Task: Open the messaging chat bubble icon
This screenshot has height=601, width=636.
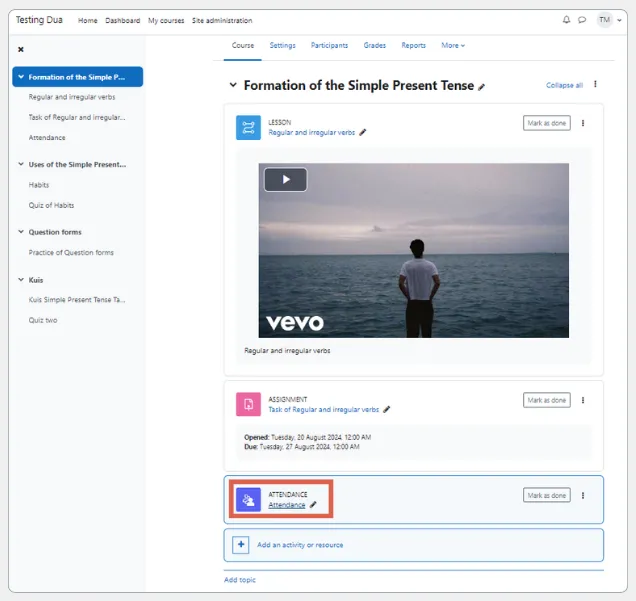Action: pos(582,20)
